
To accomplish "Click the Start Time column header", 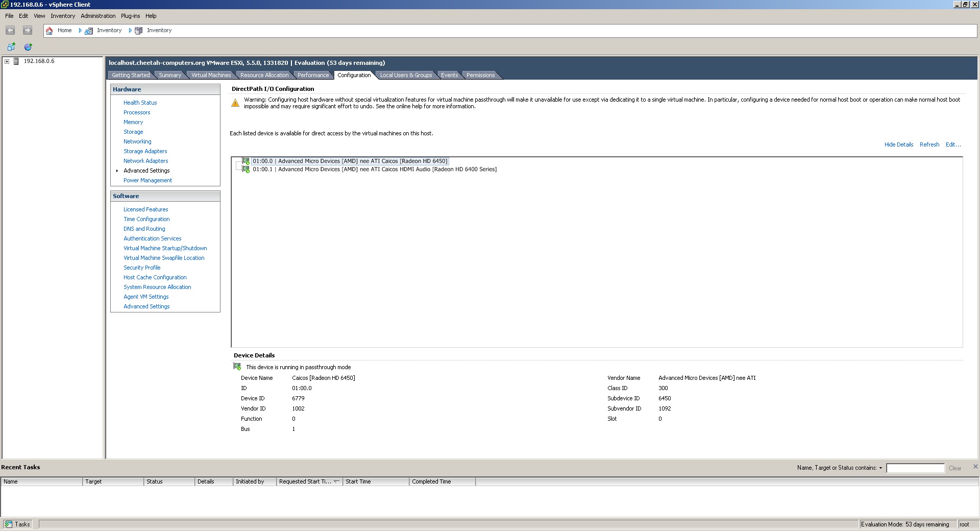I will coord(376,481).
